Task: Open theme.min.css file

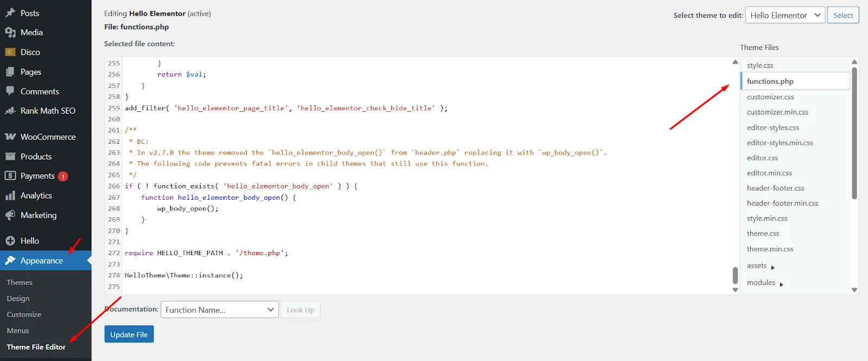Action: 770,249
